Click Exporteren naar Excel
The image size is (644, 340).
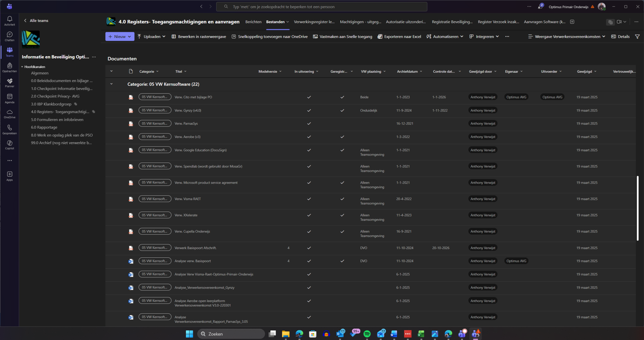coord(399,36)
